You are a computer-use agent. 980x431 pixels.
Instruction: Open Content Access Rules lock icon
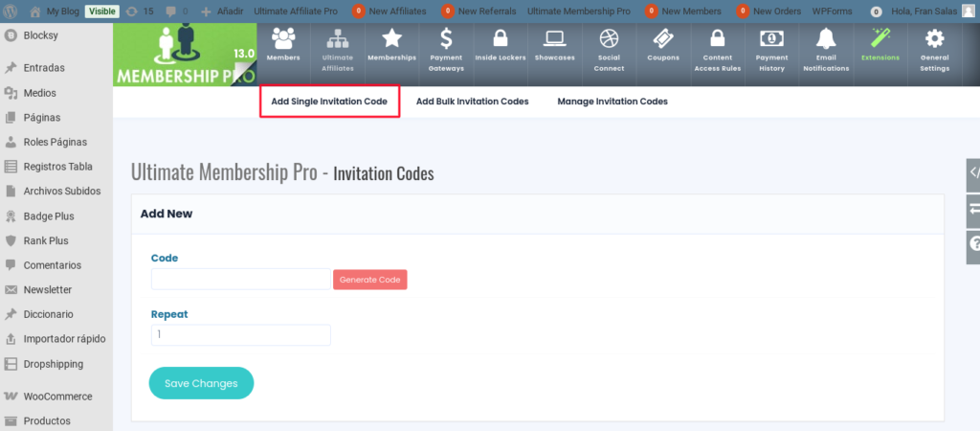click(x=718, y=38)
